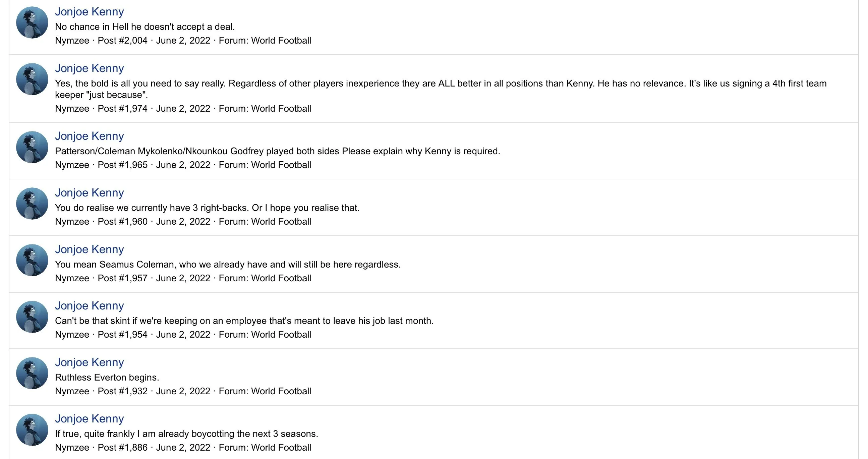Screen dimensions: 868x459
Task: Open thread title above 'Ruthless Everton begins' post
Action: [x=89, y=362]
